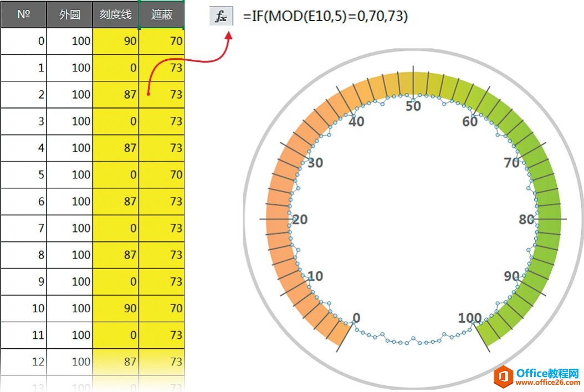Open the www.office26.com link
The height and width of the screenshot is (392, 584).
pyautogui.click(x=547, y=383)
